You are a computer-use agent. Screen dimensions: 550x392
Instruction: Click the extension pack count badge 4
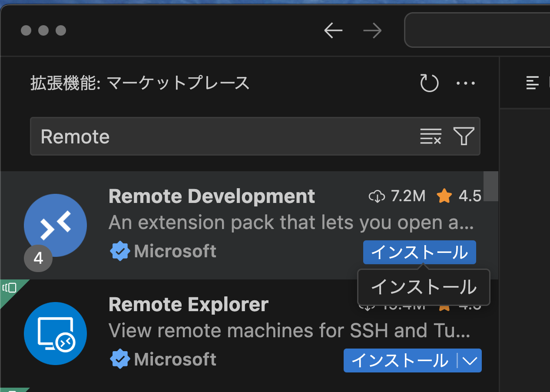[38, 259]
